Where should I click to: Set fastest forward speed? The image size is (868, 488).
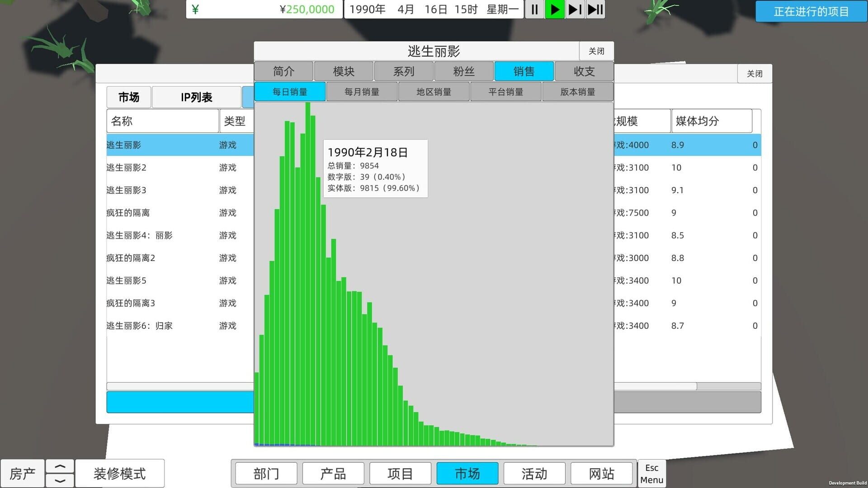[x=595, y=9]
